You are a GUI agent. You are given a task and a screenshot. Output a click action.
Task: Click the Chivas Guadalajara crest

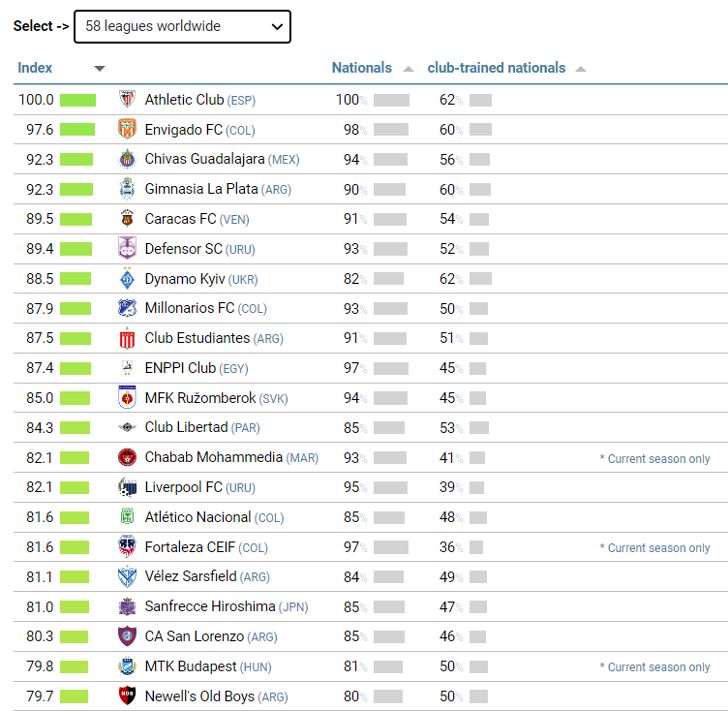tap(127, 160)
